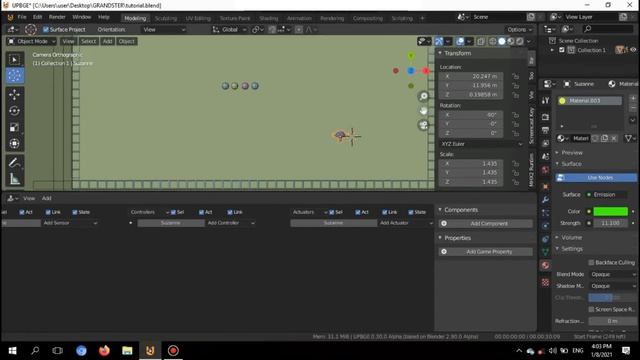640x360 pixels.
Task: Open the File menu
Action: 22,17
